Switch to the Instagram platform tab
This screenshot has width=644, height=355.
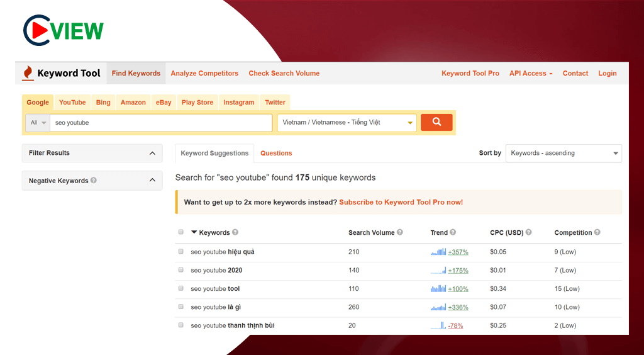coord(239,103)
